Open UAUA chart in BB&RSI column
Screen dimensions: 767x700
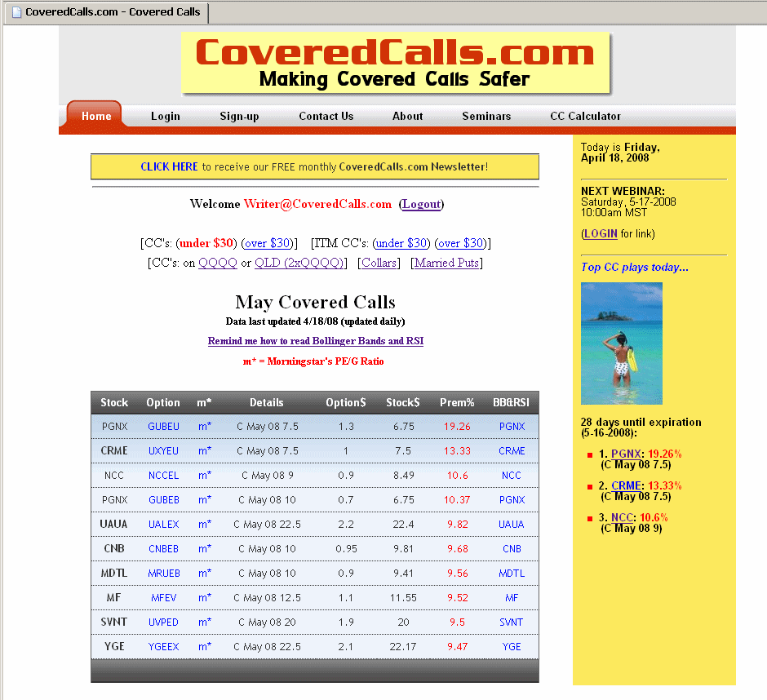tap(511, 525)
